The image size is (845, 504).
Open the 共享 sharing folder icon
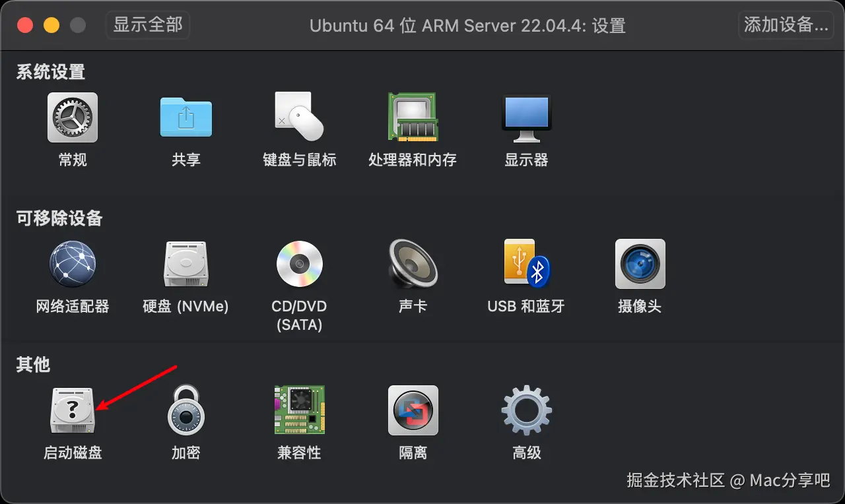[x=186, y=117]
